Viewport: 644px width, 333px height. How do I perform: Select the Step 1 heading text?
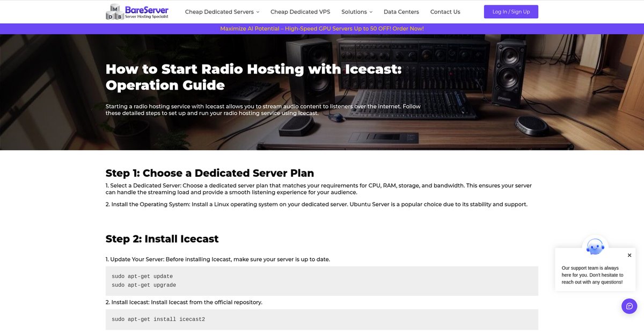210,173
